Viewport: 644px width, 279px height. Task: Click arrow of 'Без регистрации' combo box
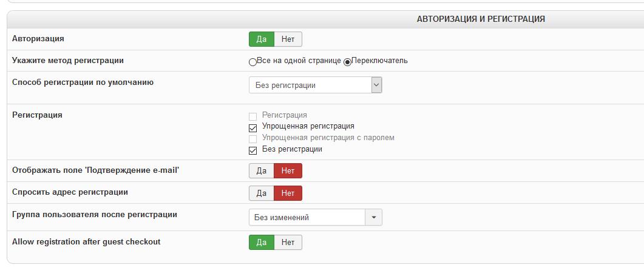[376, 86]
